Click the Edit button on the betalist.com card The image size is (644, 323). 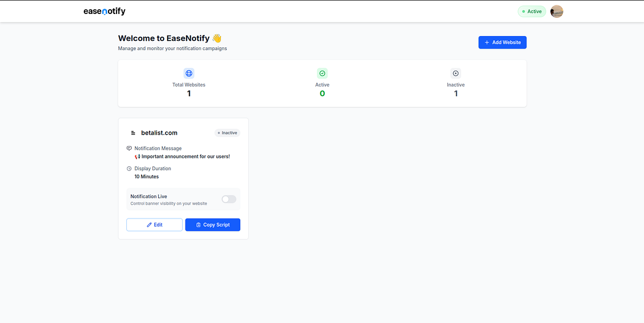[x=154, y=224]
